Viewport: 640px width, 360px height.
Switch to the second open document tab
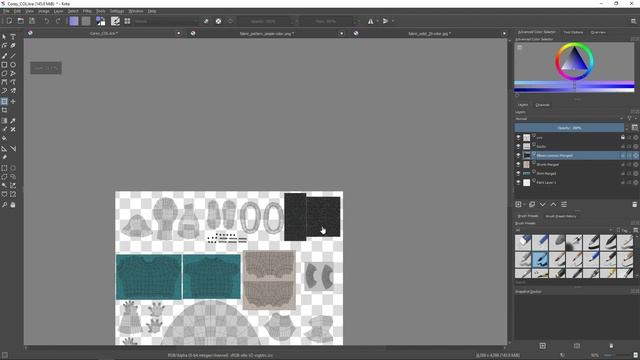267,33
